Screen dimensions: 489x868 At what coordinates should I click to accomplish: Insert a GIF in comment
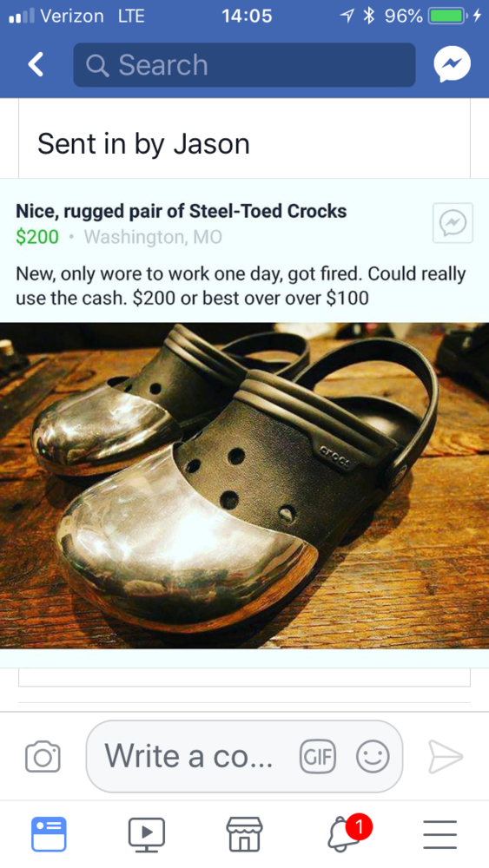(x=317, y=756)
